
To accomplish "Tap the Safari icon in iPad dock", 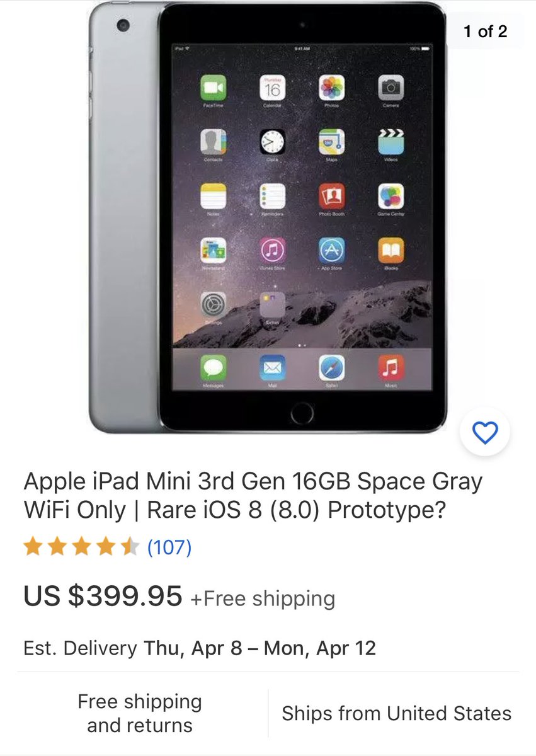I will [x=331, y=367].
